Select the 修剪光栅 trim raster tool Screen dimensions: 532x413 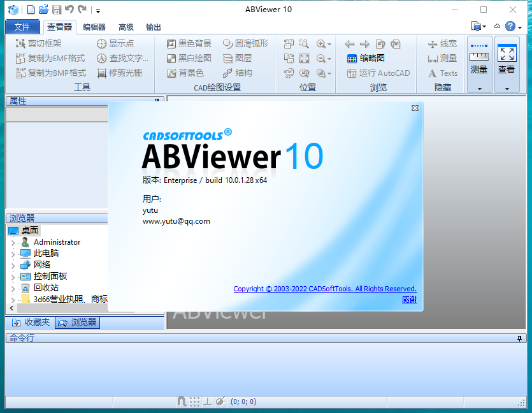[121, 72]
